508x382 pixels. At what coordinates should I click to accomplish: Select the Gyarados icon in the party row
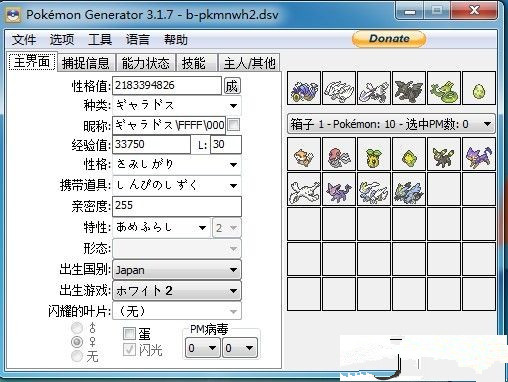pos(304,88)
